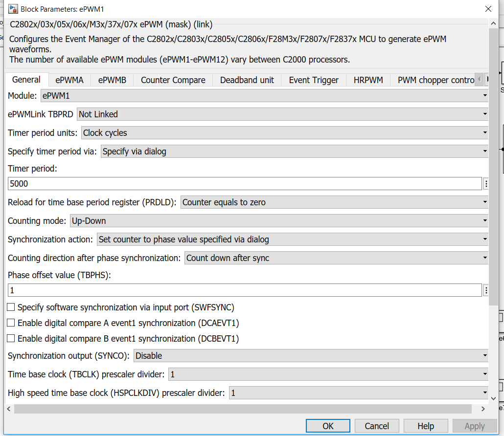
Task: Click the Apply button
Action: pos(475,426)
